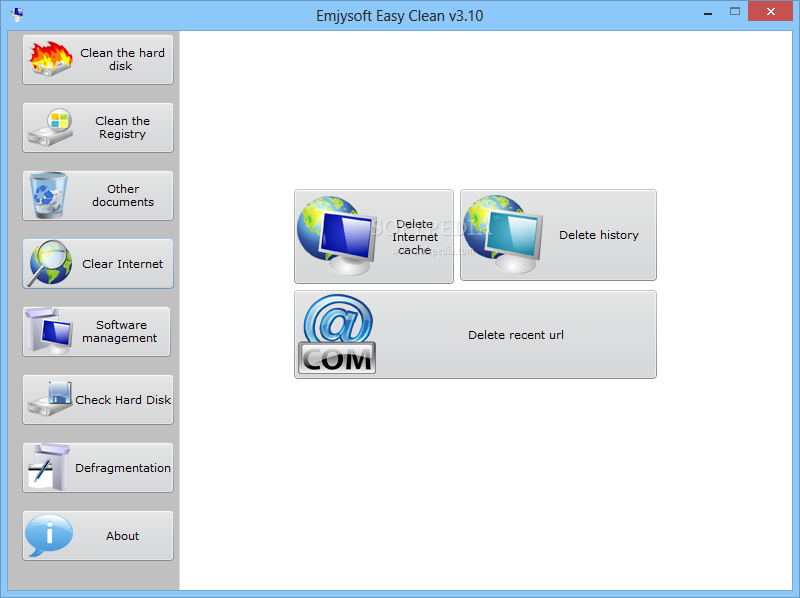Click the blue info bubble icon
The width and height of the screenshot is (800, 598).
(x=49, y=535)
